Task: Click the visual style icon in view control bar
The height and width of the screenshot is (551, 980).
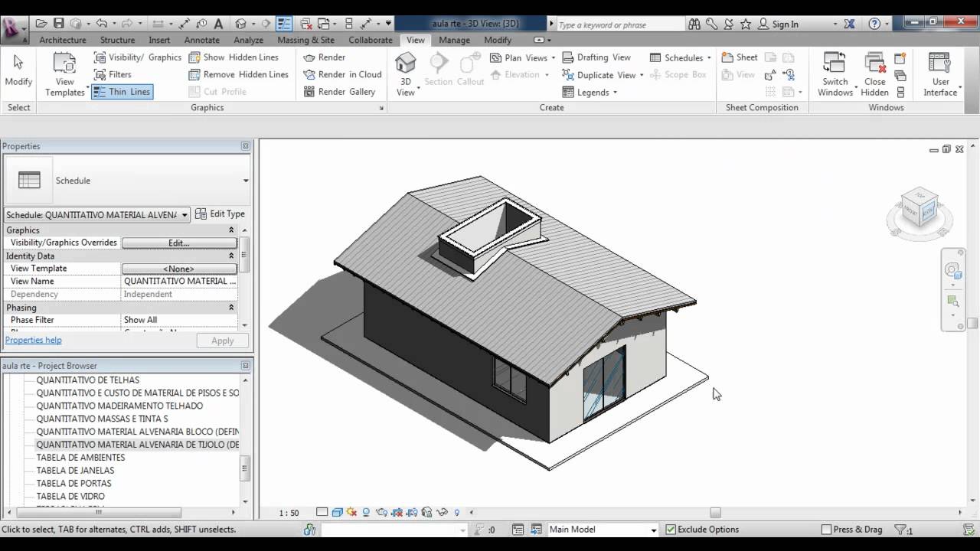Action: click(337, 513)
